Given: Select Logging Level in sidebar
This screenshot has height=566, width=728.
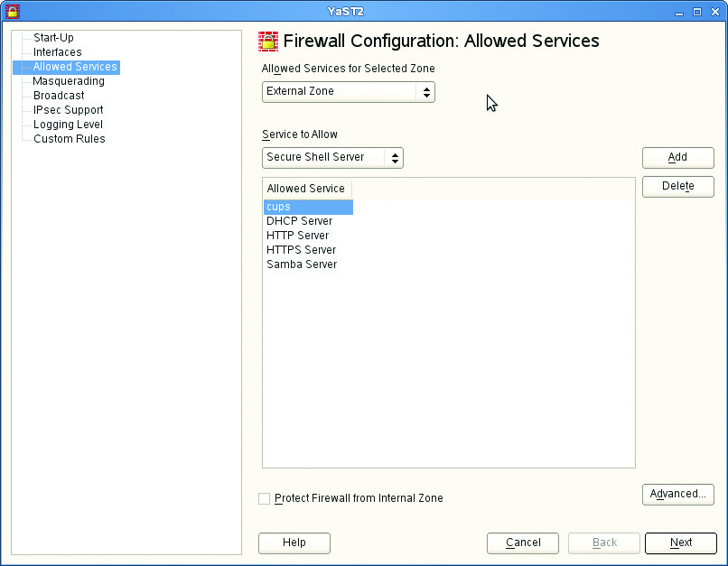Looking at the screenshot, I should click(68, 125).
